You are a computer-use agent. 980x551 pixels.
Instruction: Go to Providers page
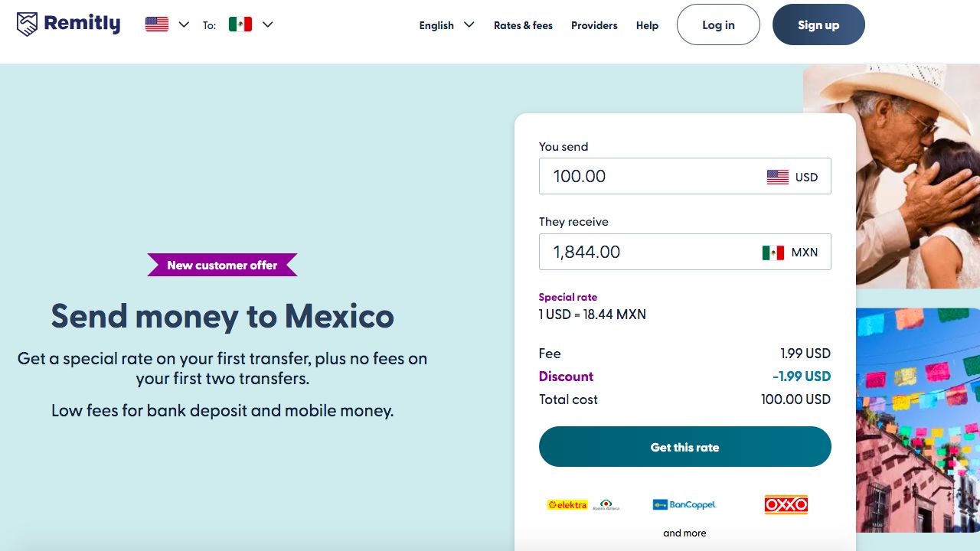594,25
